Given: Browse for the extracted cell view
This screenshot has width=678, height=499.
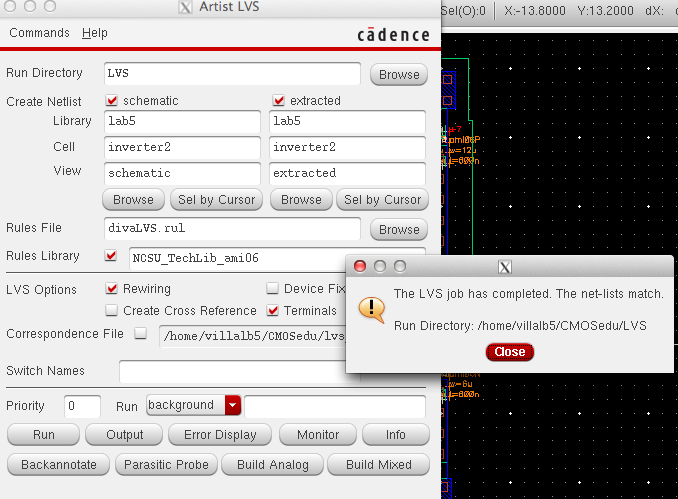Looking at the screenshot, I should (x=301, y=199).
